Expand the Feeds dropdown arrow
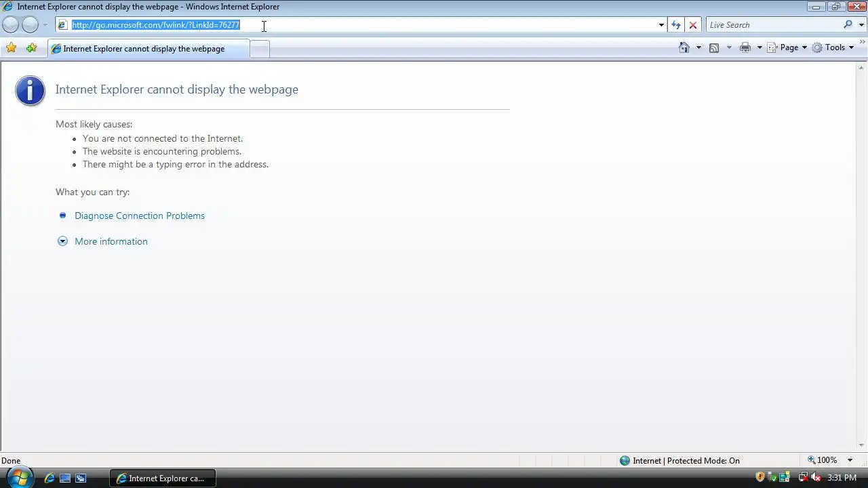 729,47
